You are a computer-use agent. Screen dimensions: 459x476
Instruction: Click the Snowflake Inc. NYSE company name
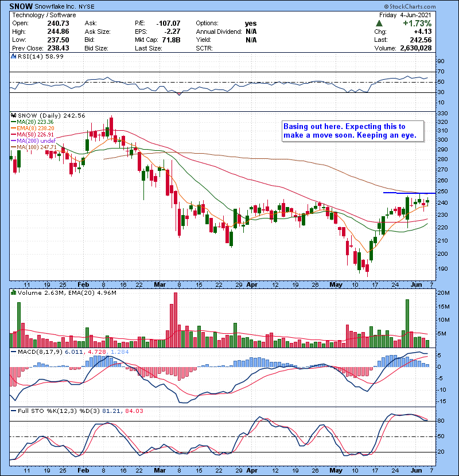(65, 6)
